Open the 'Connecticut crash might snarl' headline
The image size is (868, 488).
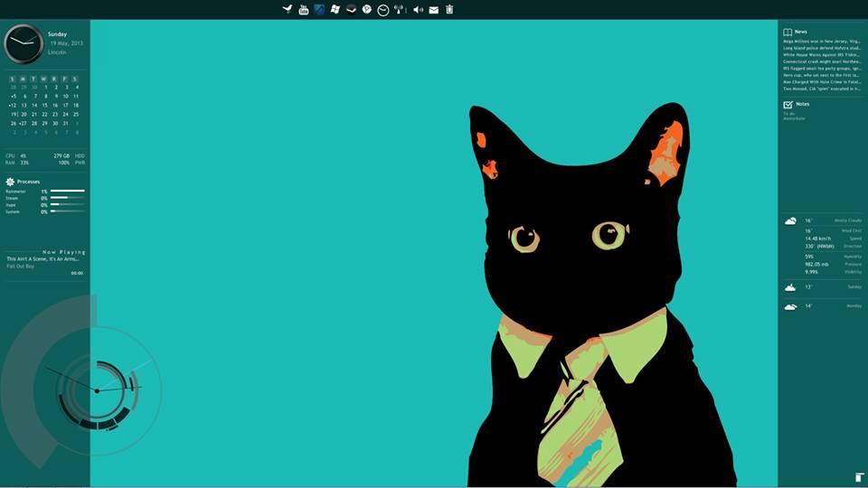tap(822, 61)
